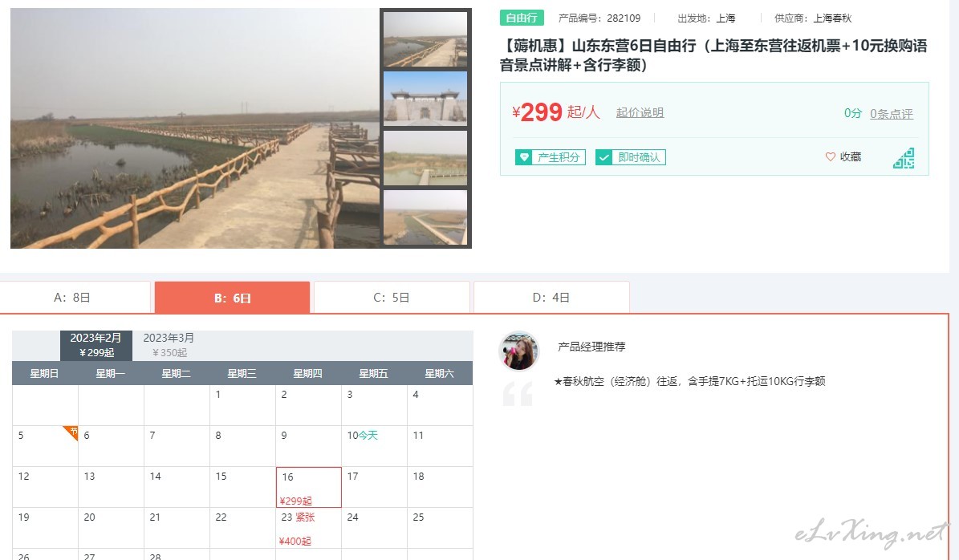The height and width of the screenshot is (560, 959).
Task: Select the bottom wetland path thumbnail
Action: click(x=425, y=217)
